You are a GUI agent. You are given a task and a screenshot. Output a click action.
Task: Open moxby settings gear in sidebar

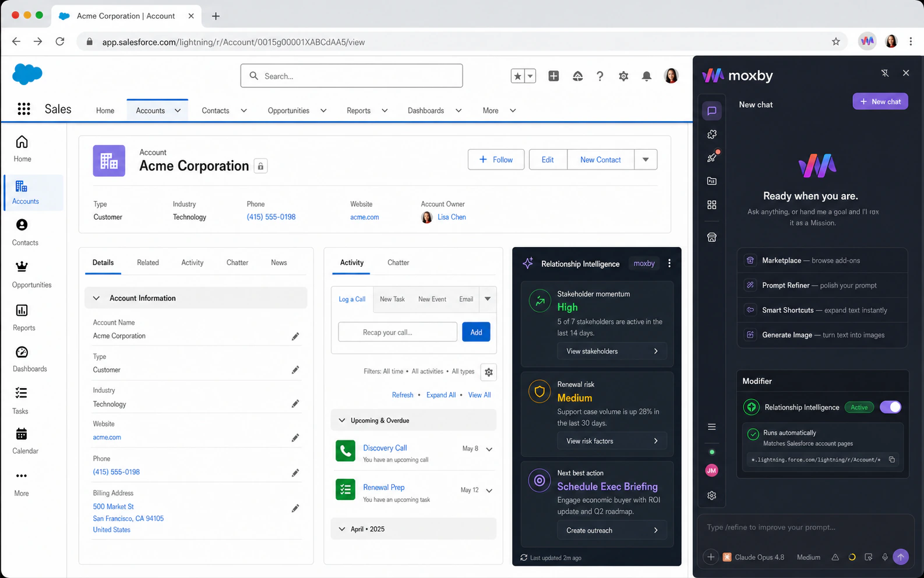point(712,496)
